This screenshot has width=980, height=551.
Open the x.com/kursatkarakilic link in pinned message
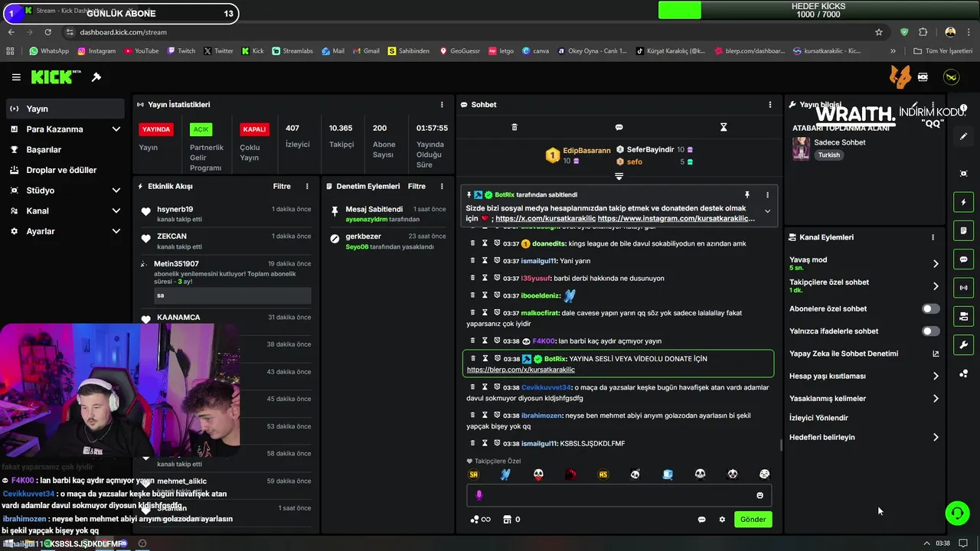pyautogui.click(x=544, y=219)
